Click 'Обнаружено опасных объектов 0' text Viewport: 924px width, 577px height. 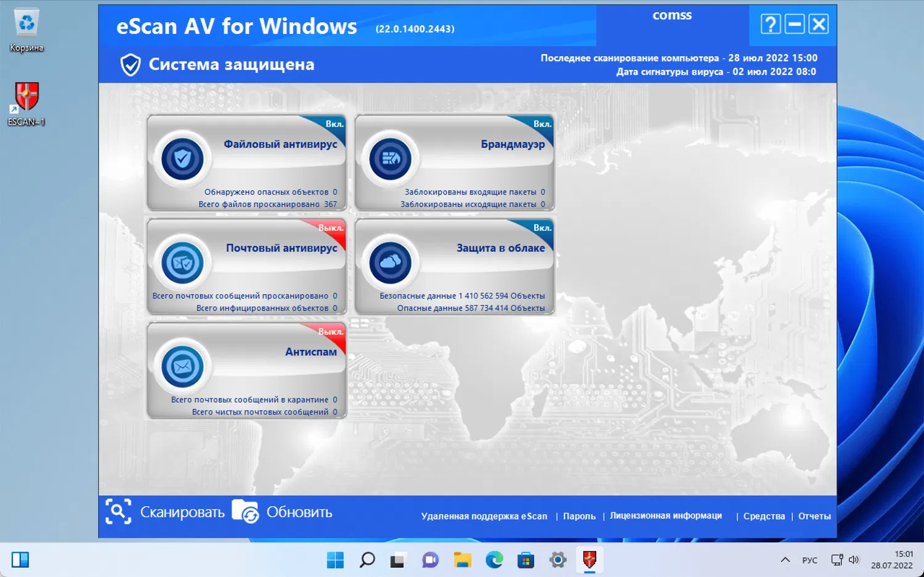(271, 192)
